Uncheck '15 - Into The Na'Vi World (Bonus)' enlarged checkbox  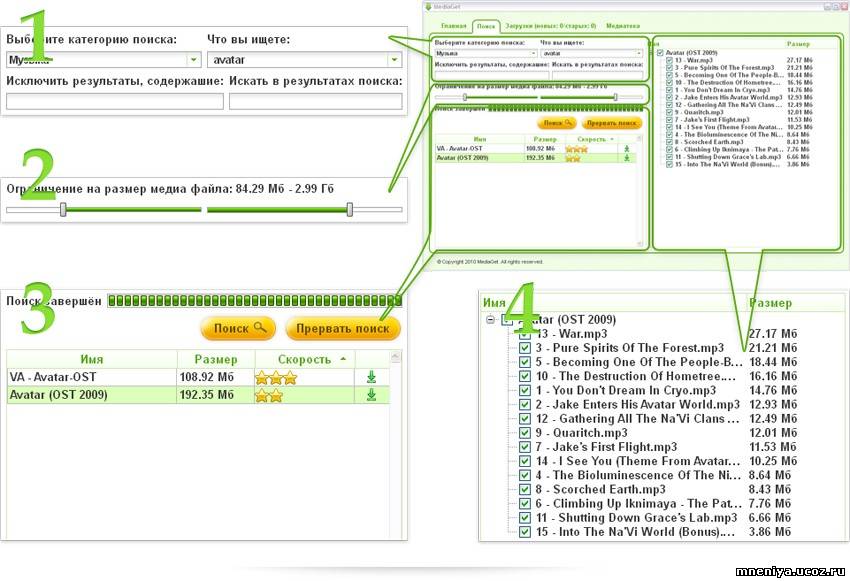click(524, 532)
